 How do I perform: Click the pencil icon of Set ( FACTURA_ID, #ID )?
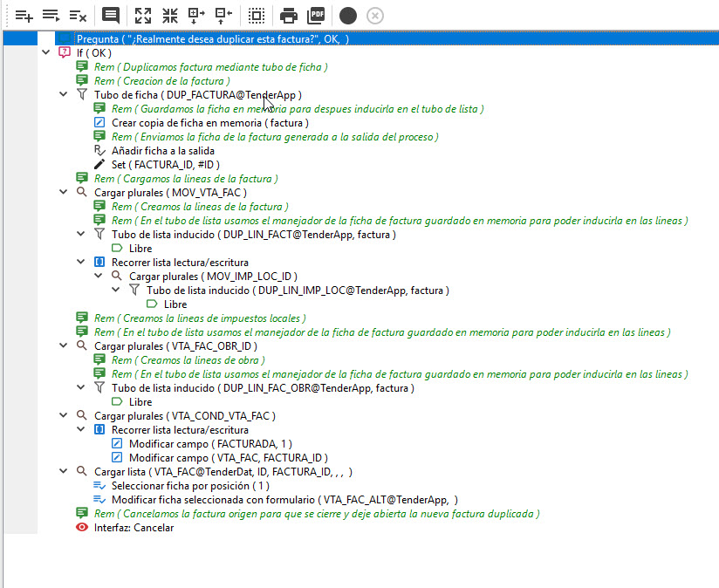click(99, 164)
